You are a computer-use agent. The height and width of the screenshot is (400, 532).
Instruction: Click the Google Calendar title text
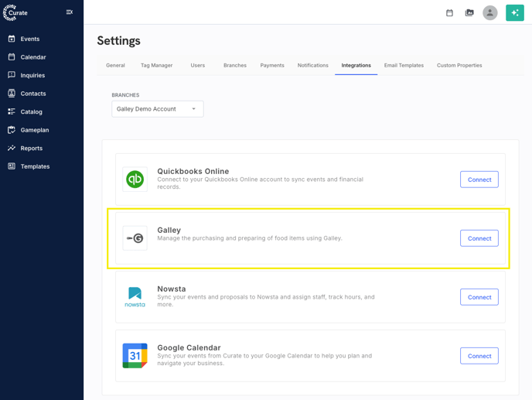(189, 347)
